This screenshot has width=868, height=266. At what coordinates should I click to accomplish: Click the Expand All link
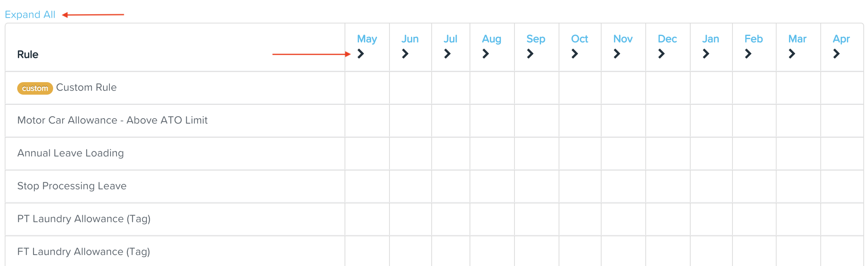pos(30,14)
